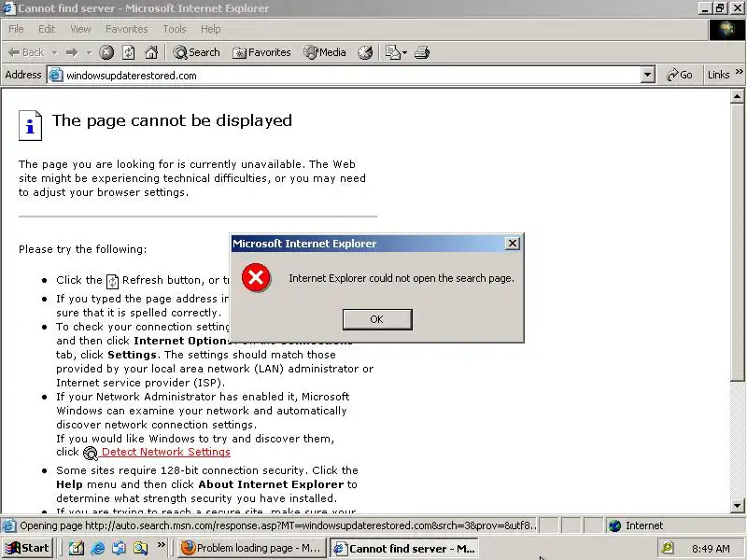
Task: Switch to Problem loading page taskbar window
Action: click(x=252, y=549)
